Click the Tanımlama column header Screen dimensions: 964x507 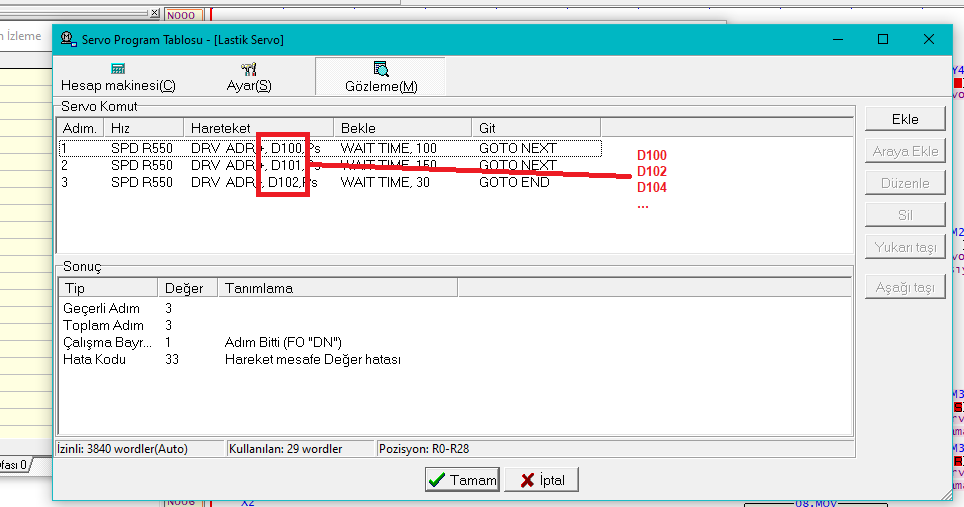pyautogui.click(x=336, y=288)
